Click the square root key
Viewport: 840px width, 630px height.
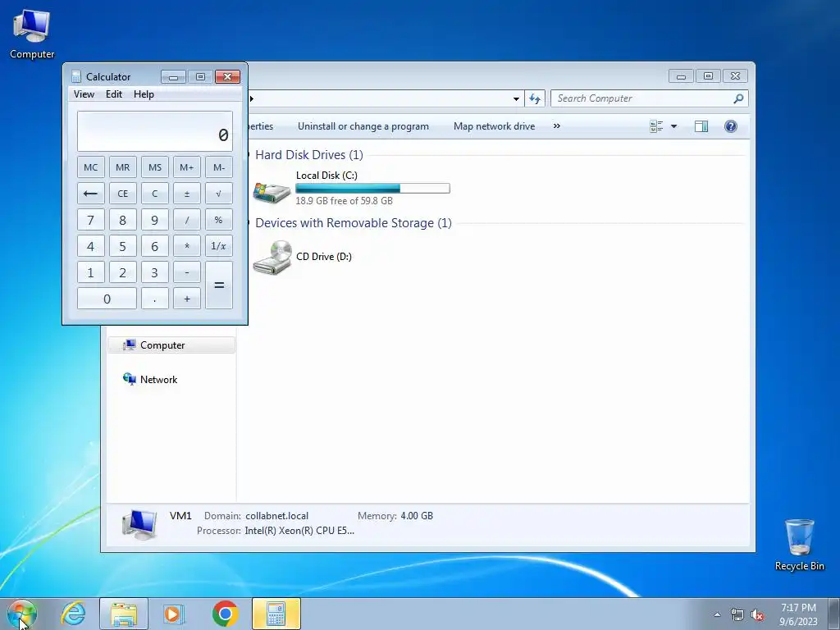(x=218, y=194)
